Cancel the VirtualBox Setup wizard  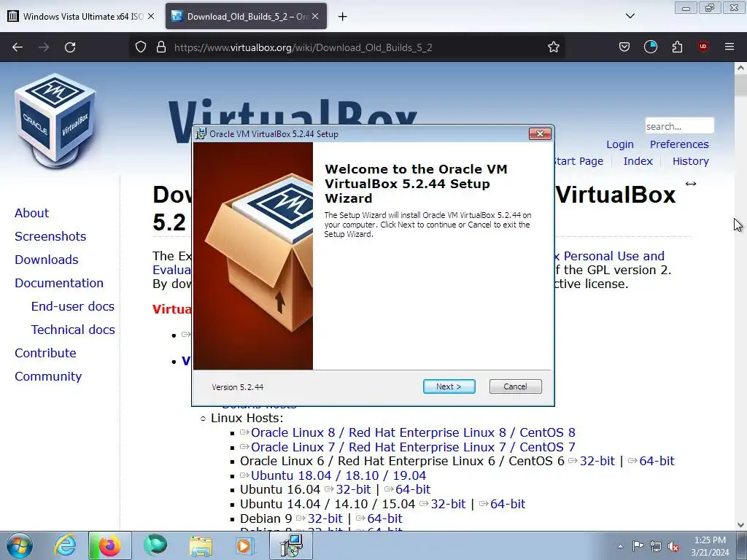[x=515, y=386]
